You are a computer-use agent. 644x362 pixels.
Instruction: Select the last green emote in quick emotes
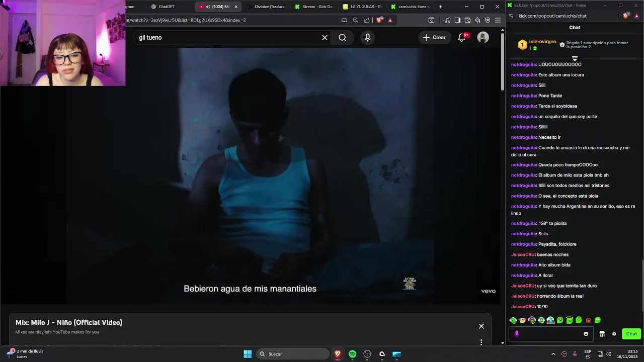[x=598, y=320]
